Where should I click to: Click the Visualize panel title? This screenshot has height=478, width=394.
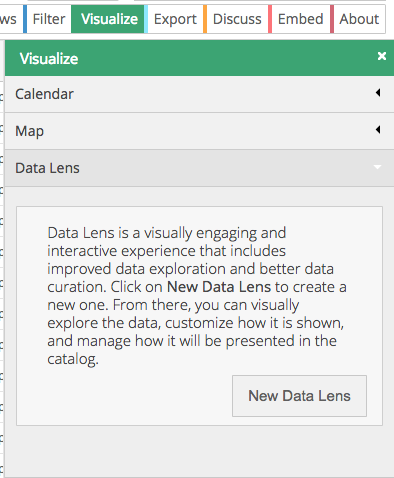pyautogui.click(x=49, y=59)
